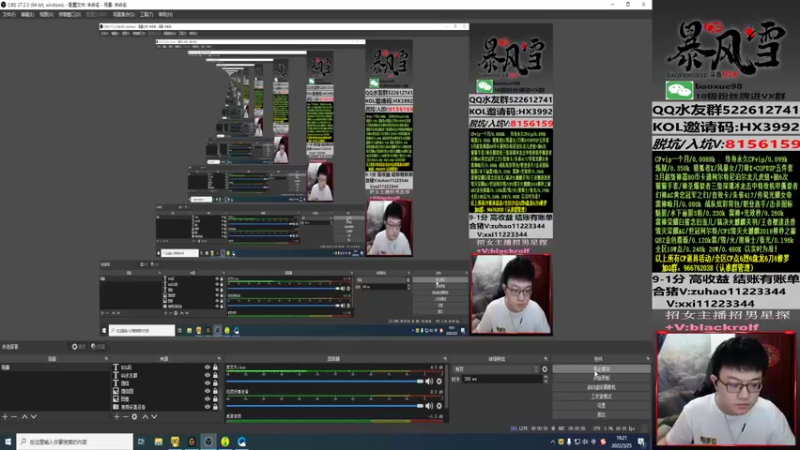
Task: Adjust the mic/aux volume slider
Action: (x=324, y=381)
